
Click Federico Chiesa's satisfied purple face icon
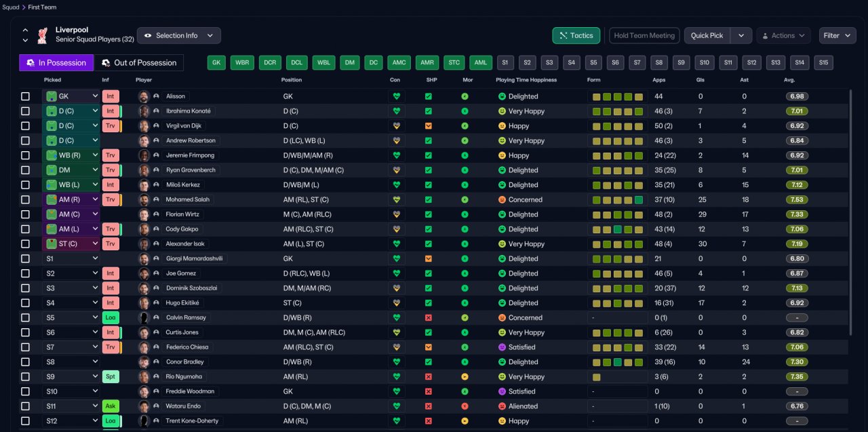pos(502,347)
